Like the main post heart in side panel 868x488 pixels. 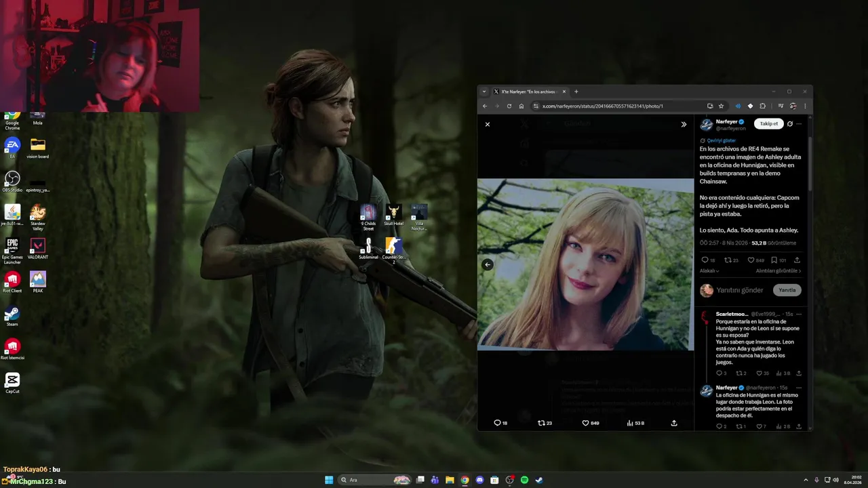click(x=755, y=260)
